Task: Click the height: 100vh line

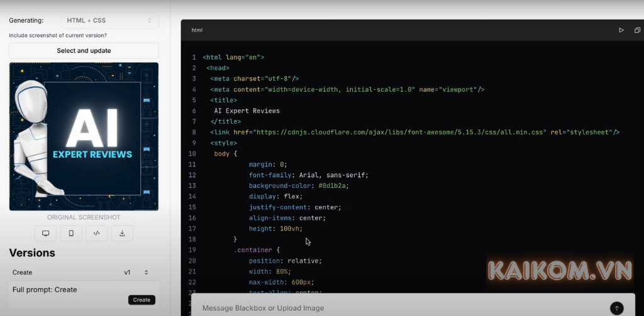Action: 275,229
